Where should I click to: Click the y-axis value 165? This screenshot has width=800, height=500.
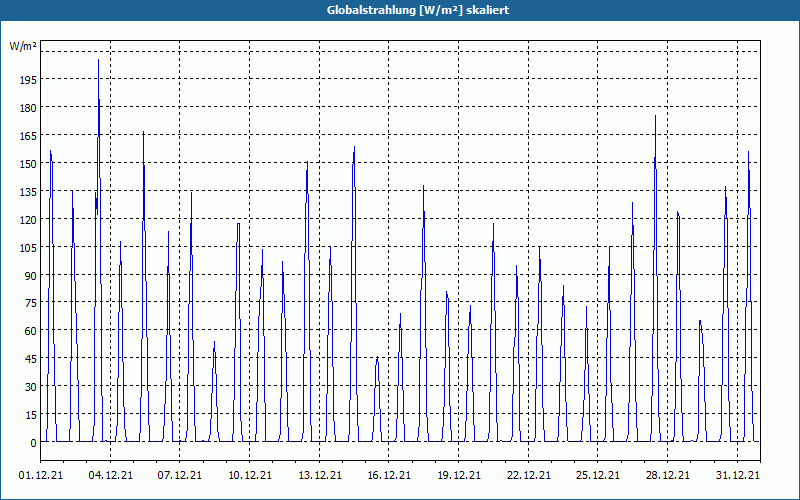[28, 136]
